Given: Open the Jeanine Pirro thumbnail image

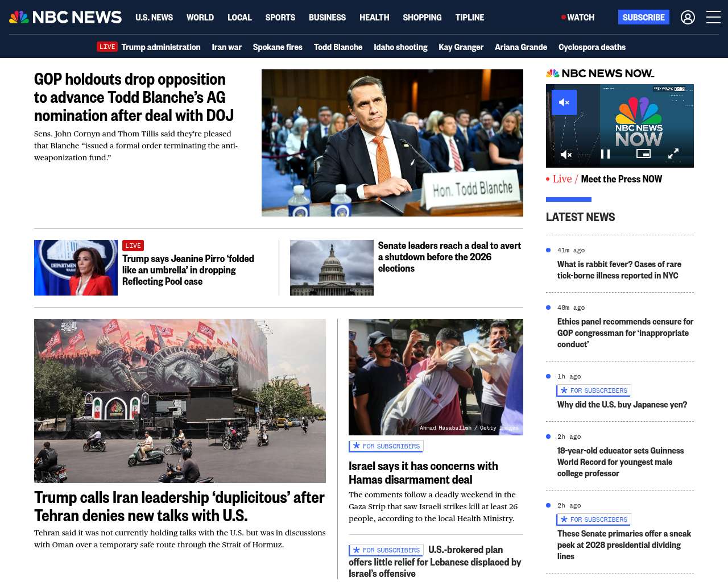Looking at the screenshot, I should 76,268.
